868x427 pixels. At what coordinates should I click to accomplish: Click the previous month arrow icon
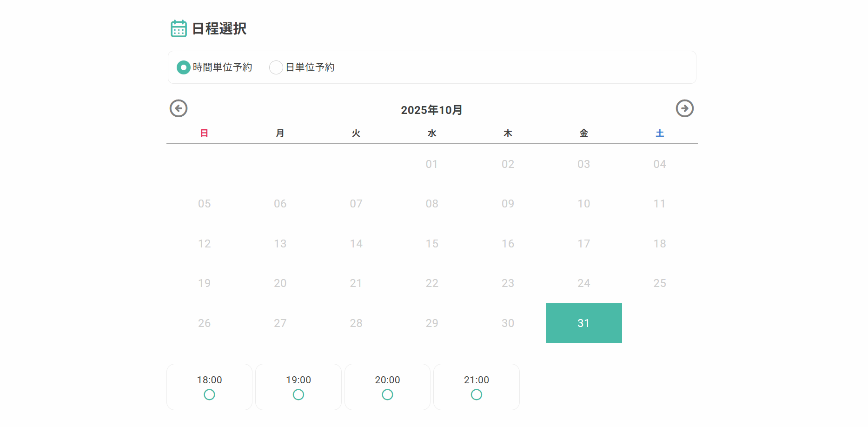[x=179, y=108]
